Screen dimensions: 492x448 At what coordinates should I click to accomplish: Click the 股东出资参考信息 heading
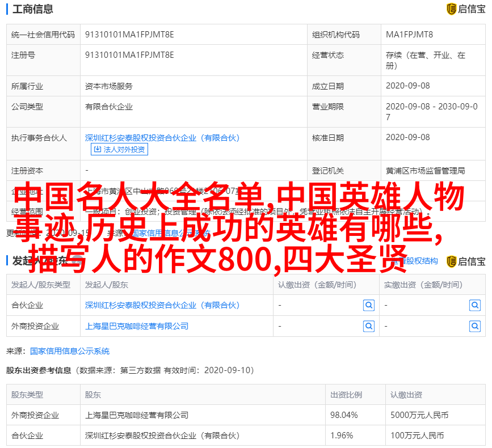pyautogui.click(x=39, y=370)
